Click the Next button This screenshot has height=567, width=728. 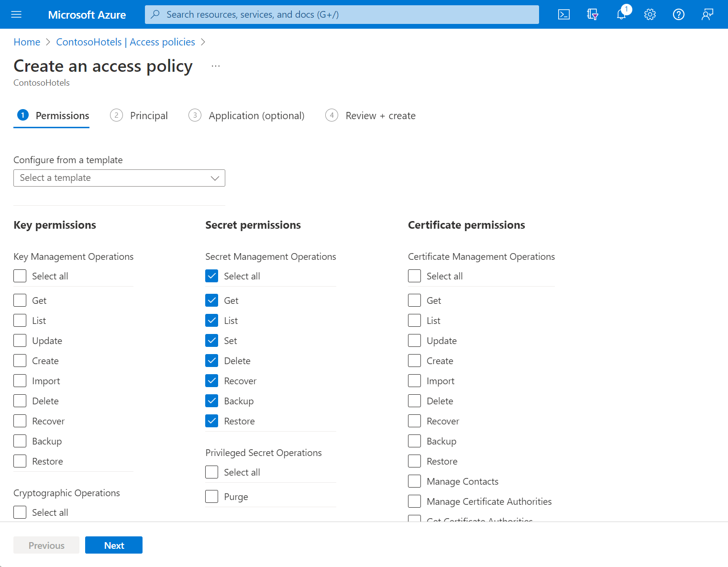(x=113, y=545)
